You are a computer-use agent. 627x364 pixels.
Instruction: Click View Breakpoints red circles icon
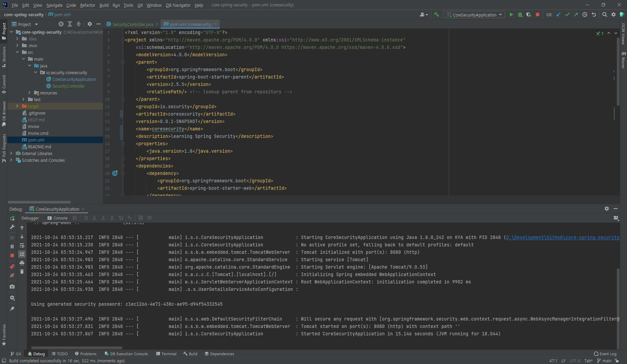[x=12, y=267]
